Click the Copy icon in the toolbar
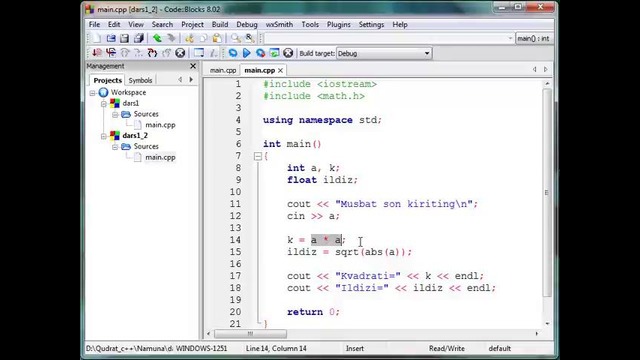The image size is (640, 360). (203, 38)
